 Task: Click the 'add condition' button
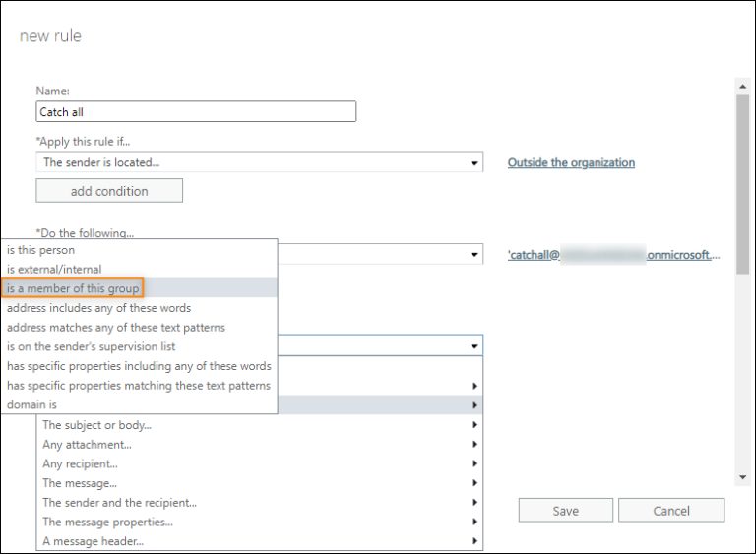(109, 191)
